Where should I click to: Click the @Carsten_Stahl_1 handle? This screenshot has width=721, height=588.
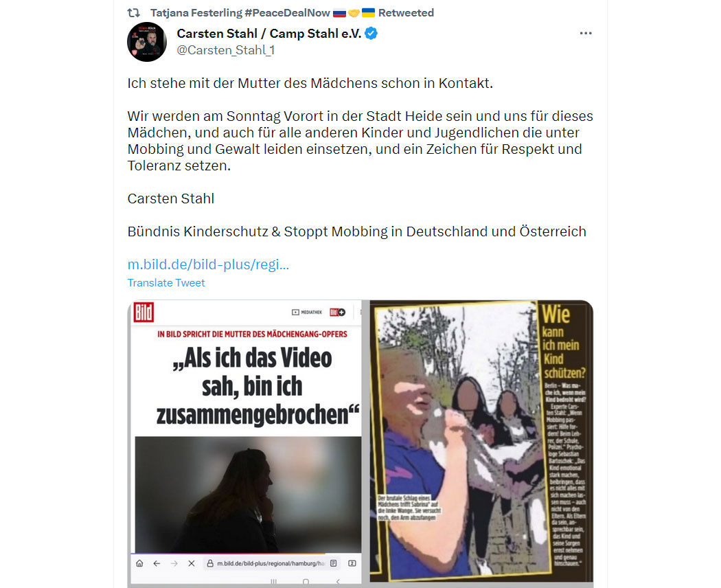click(x=225, y=50)
